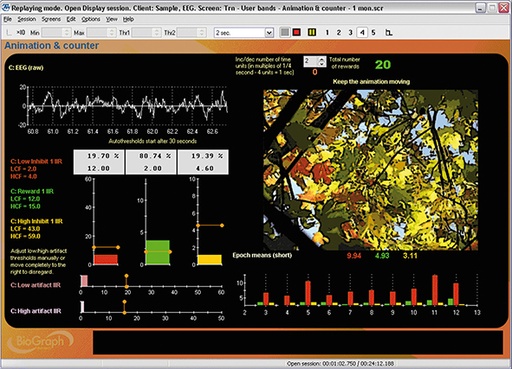The height and width of the screenshot is (369, 512).
Task: Click the green Reward bar
Action: [158, 252]
